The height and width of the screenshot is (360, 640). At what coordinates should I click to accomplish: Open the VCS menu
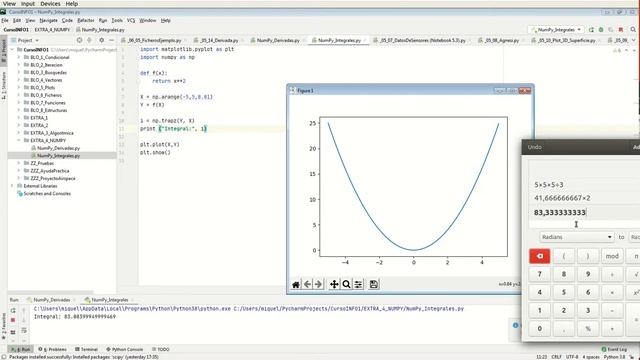pyautogui.click(x=131, y=20)
